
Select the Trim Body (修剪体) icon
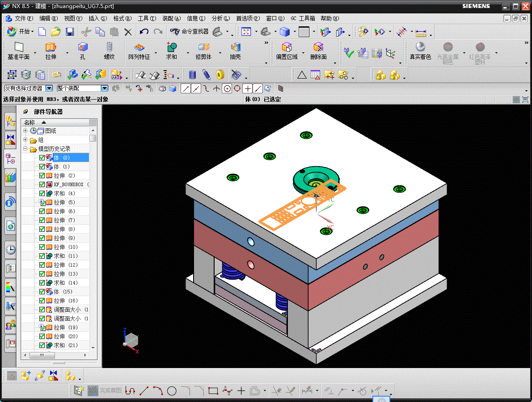203,47
